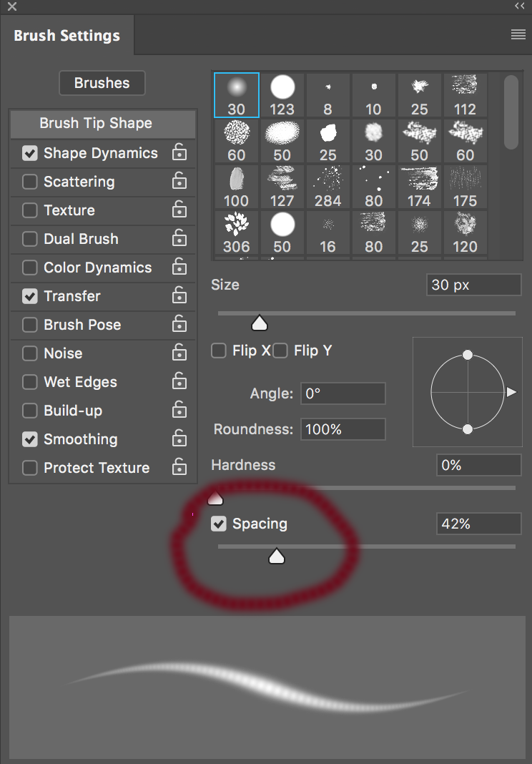Lock the Transfer settings
Image resolution: width=532 pixels, height=764 pixels.
[179, 296]
